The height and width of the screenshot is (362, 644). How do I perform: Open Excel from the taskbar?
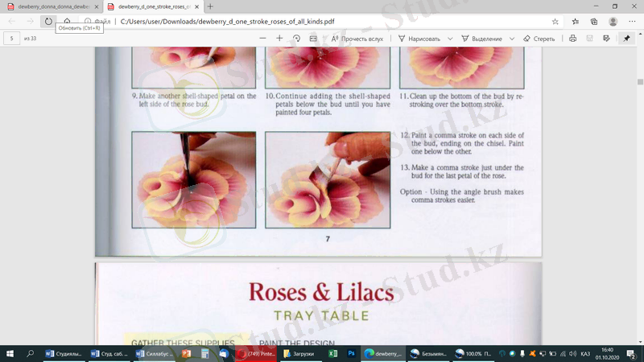pos(332,353)
